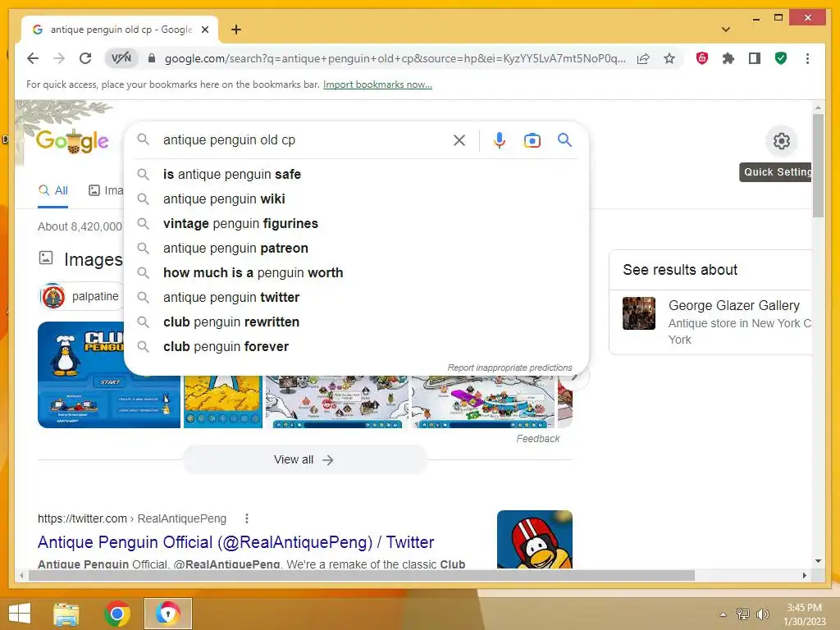This screenshot has width=840, height=630.
Task: Open Google Quick Settings gear
Action: [x=782, y=141]
